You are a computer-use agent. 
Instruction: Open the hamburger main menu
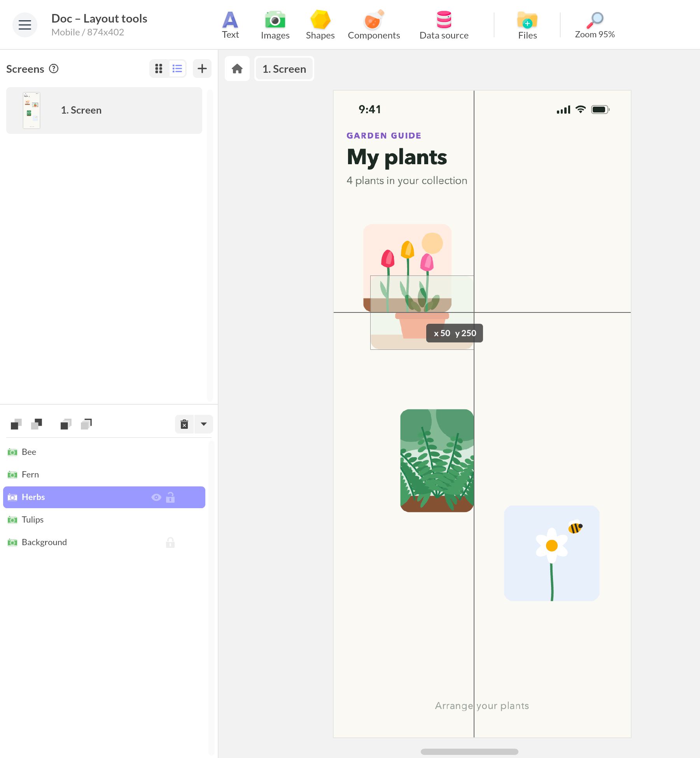[x=25, y=25]
